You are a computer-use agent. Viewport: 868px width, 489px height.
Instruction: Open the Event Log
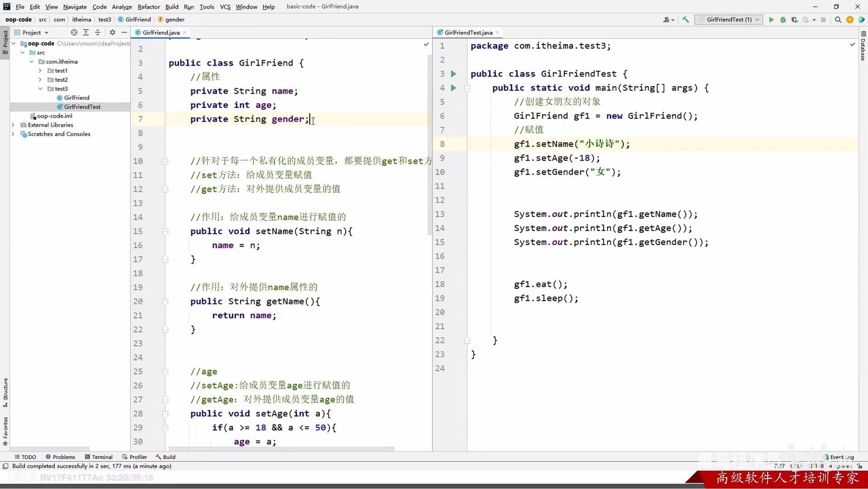coord(841,457)
